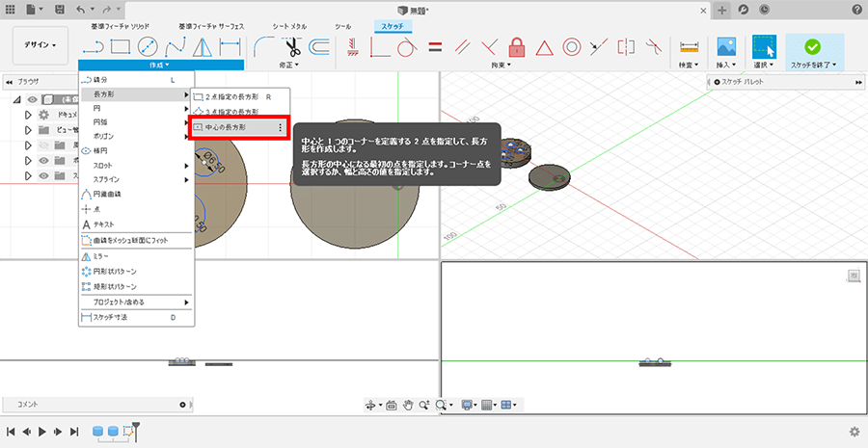The width and height of the screenshot is (868, 448).
Task: Toggle visibility eye on last browser folder
Action: click(x=43, y=176)
